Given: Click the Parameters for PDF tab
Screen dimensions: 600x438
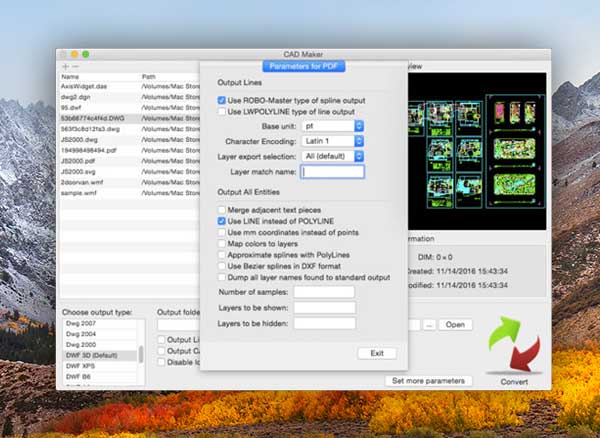Looking at the screenshot, I should (303, 66).
